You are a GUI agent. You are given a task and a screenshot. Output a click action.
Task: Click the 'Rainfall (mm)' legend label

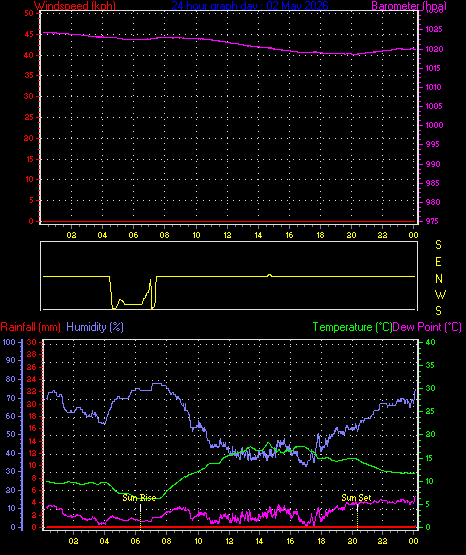30,327
